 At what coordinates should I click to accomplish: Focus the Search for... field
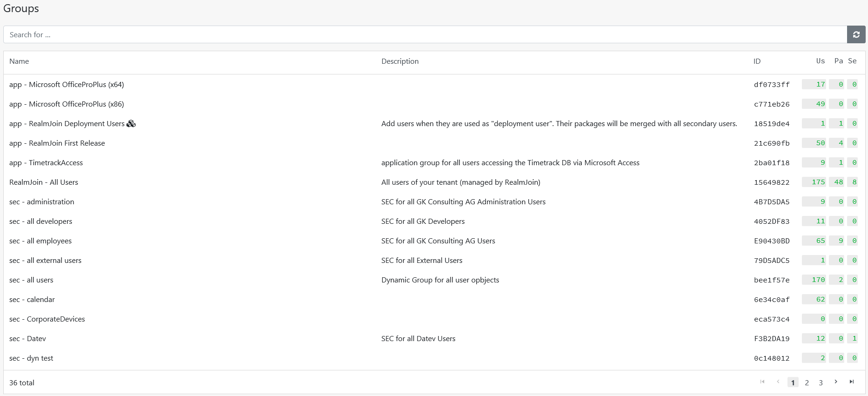click(x=425, y=34)
